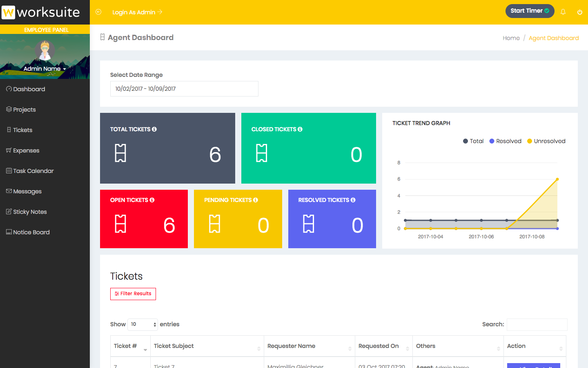
Task: Click the sidebar collapse arrow icon
Action: tap(98, 12)
